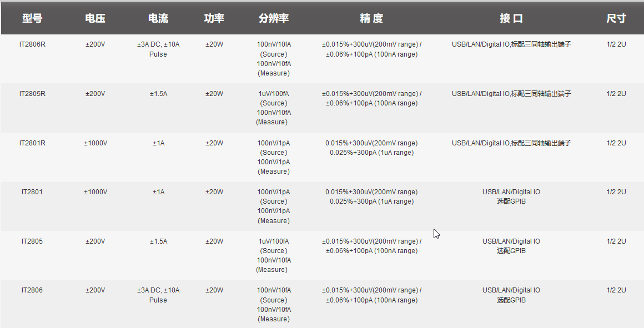Click the 100nV/10fA resolution cell for IT2806R

pyautogui.click(x=273, y=59)
